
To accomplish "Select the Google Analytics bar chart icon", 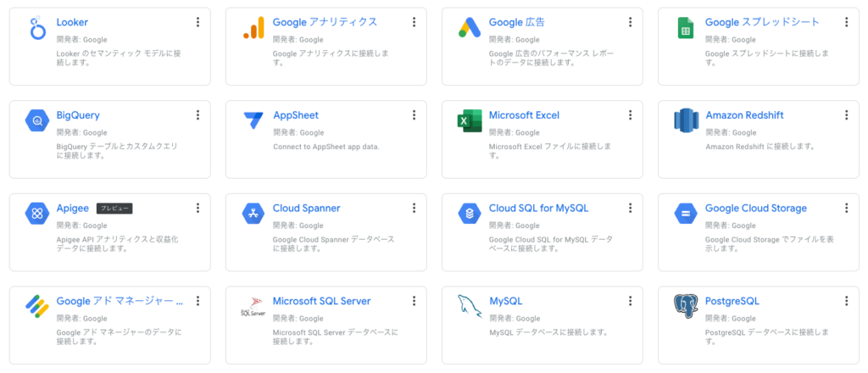I will (x=253, y=29).
